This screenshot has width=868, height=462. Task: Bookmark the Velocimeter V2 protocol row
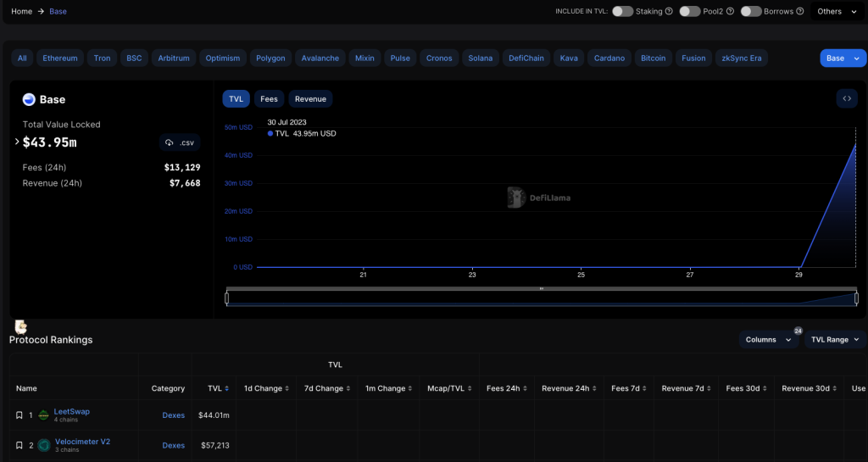click(x=19, y=445)
